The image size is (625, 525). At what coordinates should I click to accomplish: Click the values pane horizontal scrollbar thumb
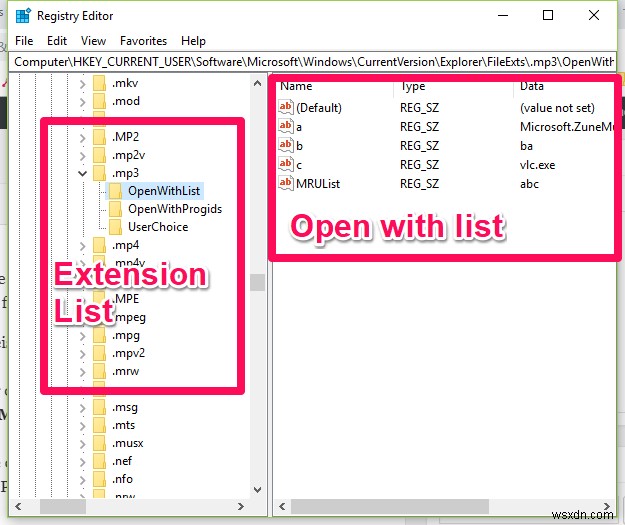[x=389, y=506]
